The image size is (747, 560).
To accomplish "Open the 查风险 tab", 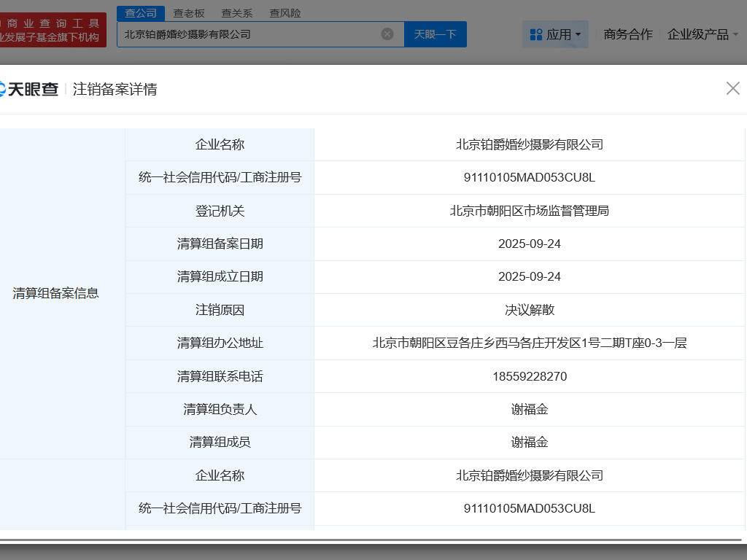I will pyautogui.click(x=285, y=13).
